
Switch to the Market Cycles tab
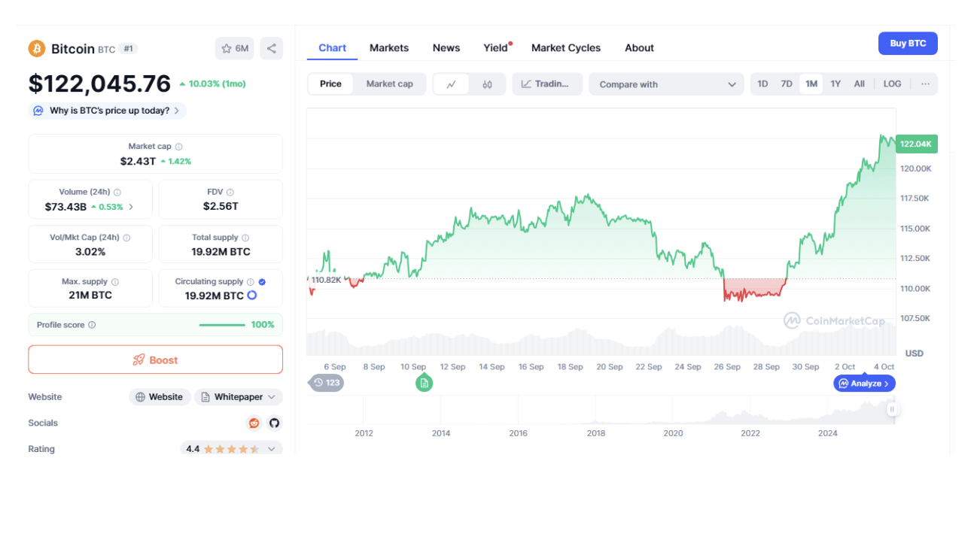point(566,48)
